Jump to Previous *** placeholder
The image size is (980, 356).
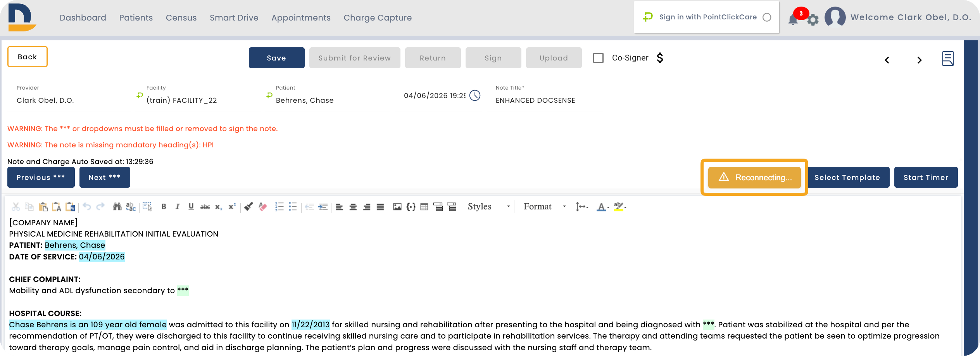pyautogui.click(x=41, y=177)
